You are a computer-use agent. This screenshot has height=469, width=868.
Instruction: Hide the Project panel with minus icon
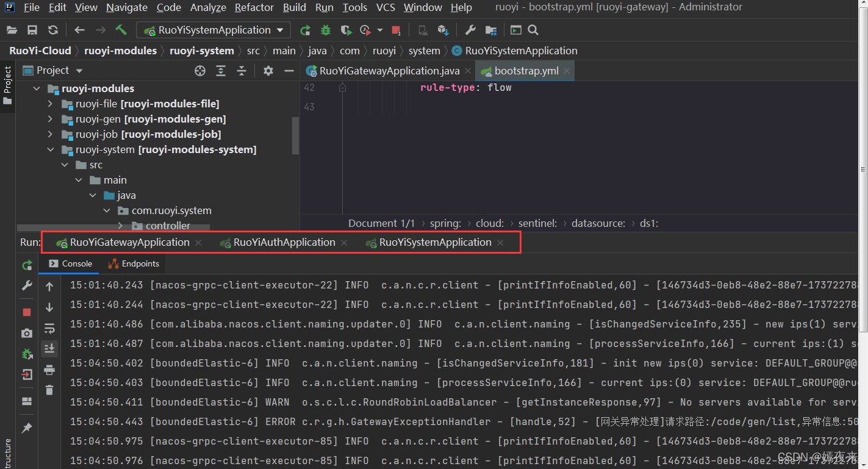(x=289, y=71)
